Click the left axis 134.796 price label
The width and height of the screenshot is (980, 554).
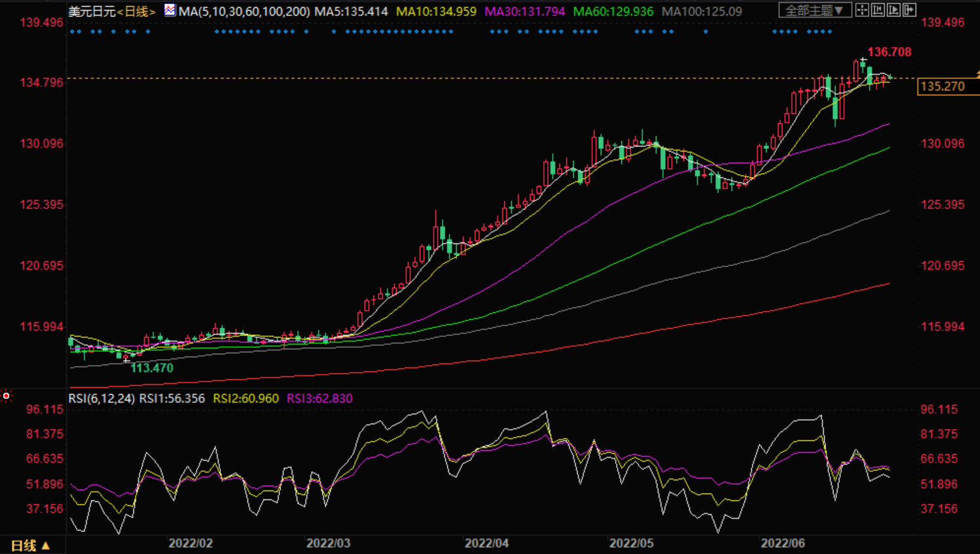point(42,83)
